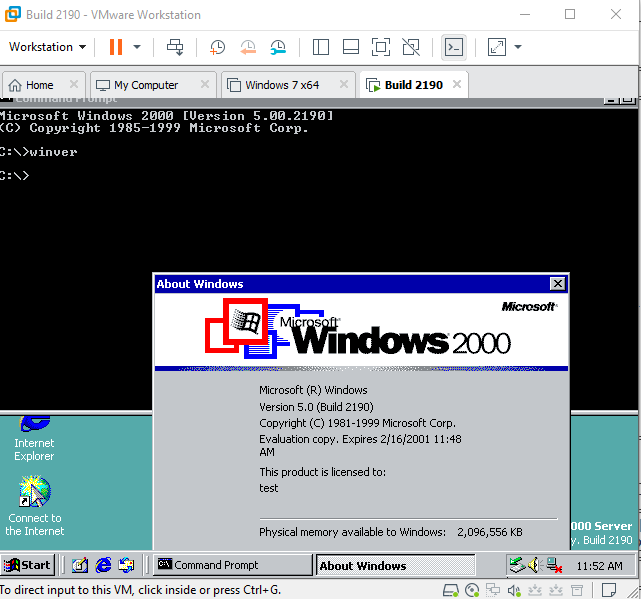Screen dimensions: 641x599
Task: Revert the virtual machine to a snapshot
Action: (247, 47)
